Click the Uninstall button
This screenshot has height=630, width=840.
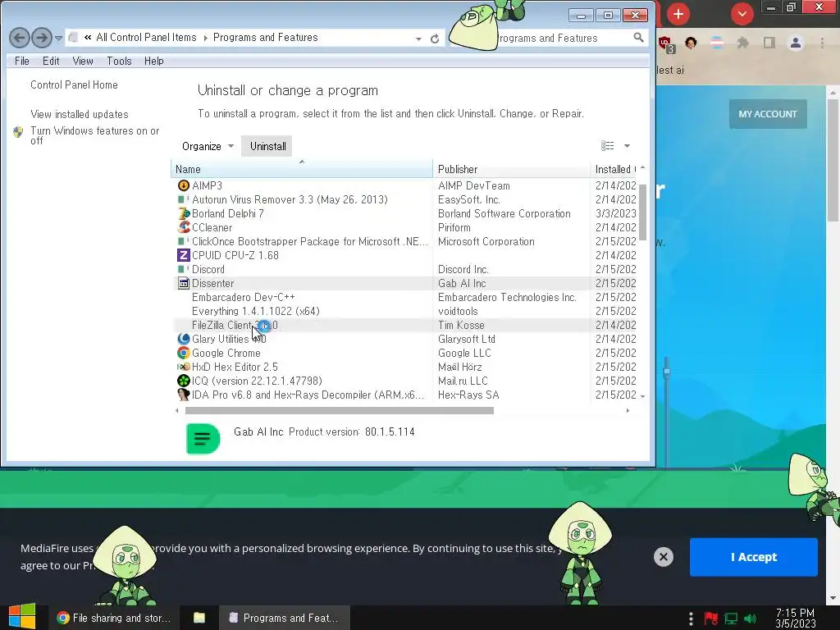tap(268, 146)
